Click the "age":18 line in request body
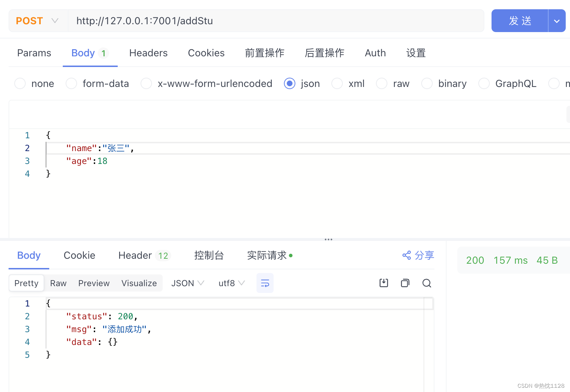This screenshot has width=570, height=392. click(x=87, y=161)
